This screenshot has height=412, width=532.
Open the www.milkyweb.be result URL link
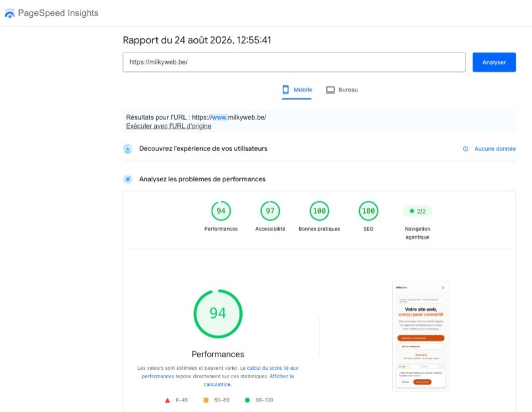point(229,118)
